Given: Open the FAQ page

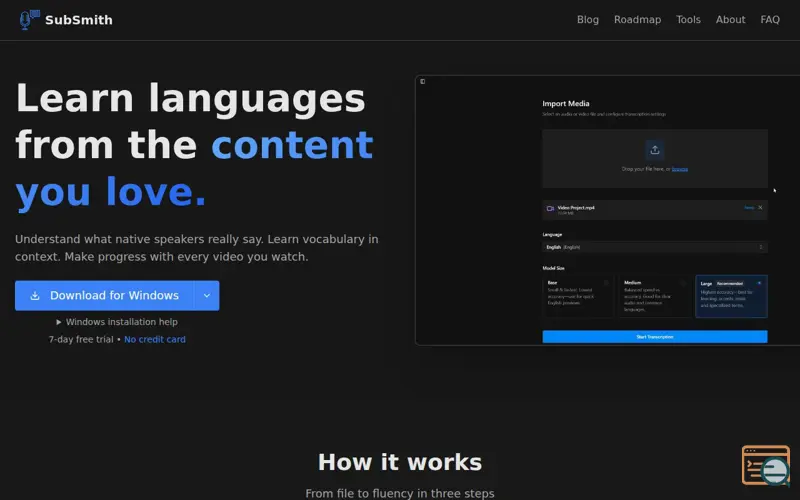Looking at the screenshot, I should pyautogui.click(x=770, y=19).
